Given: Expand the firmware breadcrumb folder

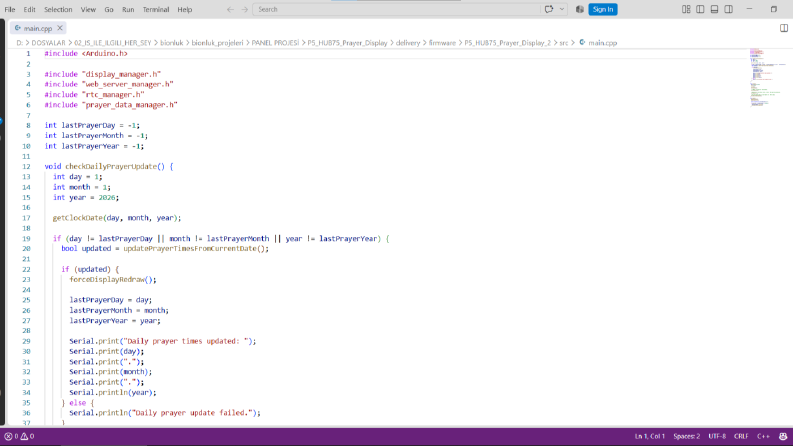Looking at the screenshot, I should [x=442, y=43].
